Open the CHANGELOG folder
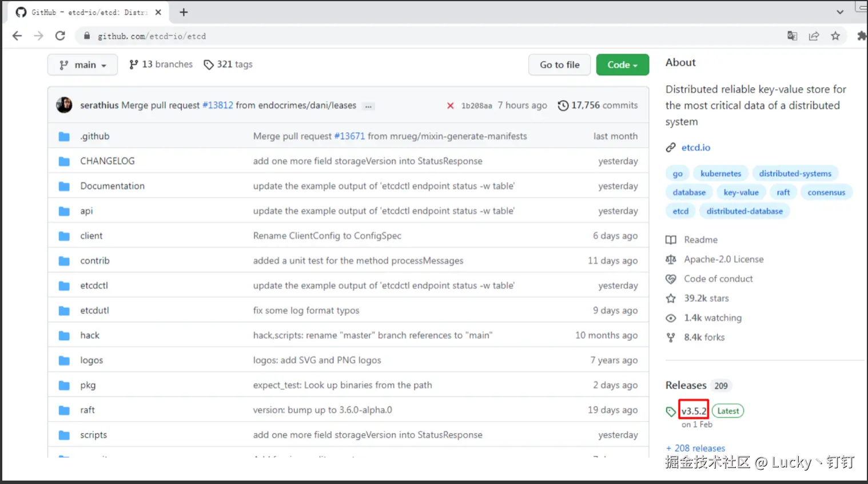Image resolution: width=868 pixels, height=484 pixels. [x=107, y=161]
